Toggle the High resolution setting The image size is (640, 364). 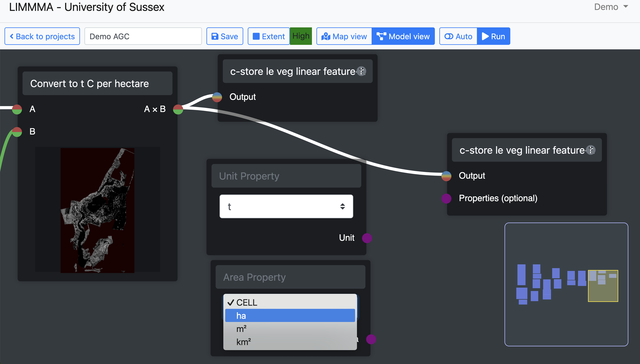pos(301,36)
